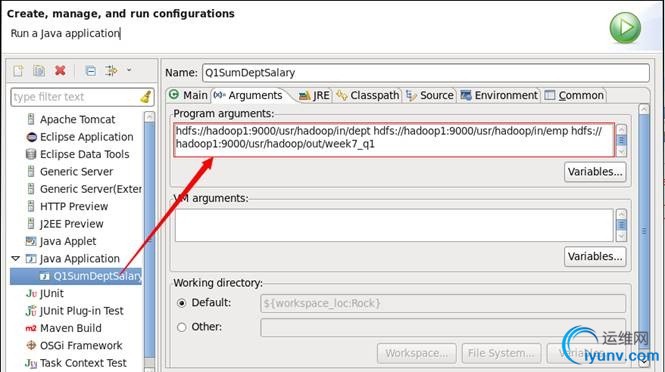665x372 pixels.
Task: Switch to the Environment tab
Action: [499, 95]
